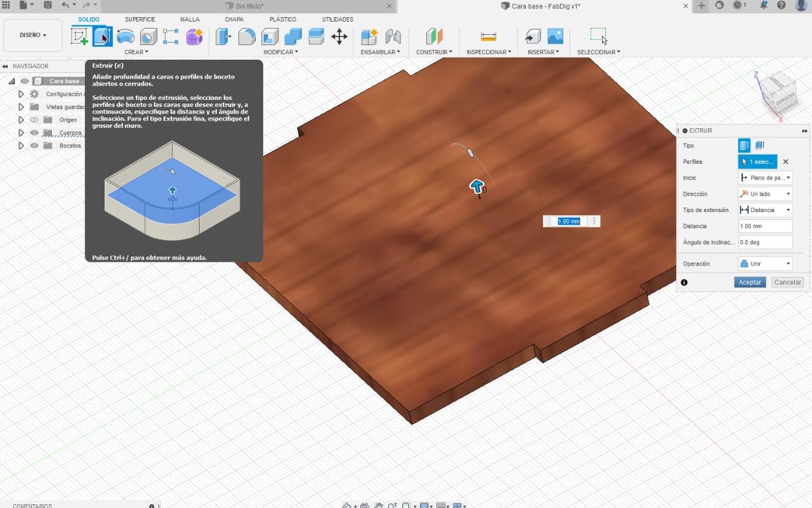This screenshot has height=508, width=812.
Task: Click the Ángulo de inclinación input field
Action: tap(765, 242)
